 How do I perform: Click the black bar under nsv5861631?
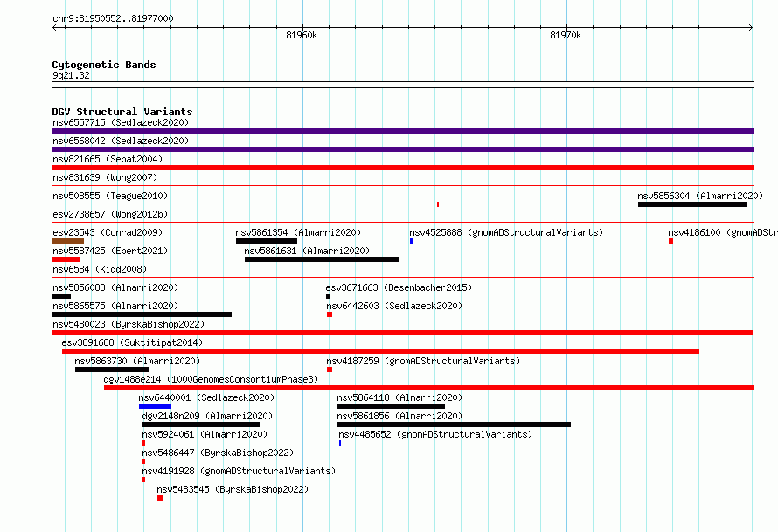point(322,259)
